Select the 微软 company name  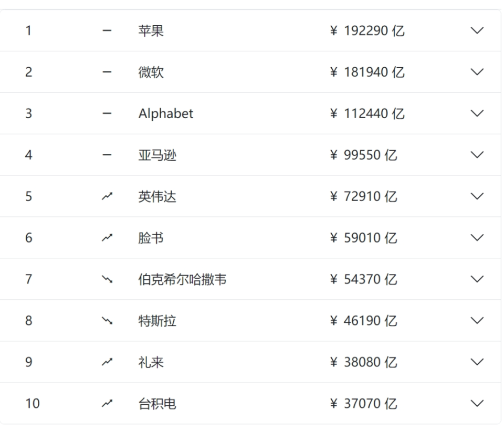[x=151, y=72]
